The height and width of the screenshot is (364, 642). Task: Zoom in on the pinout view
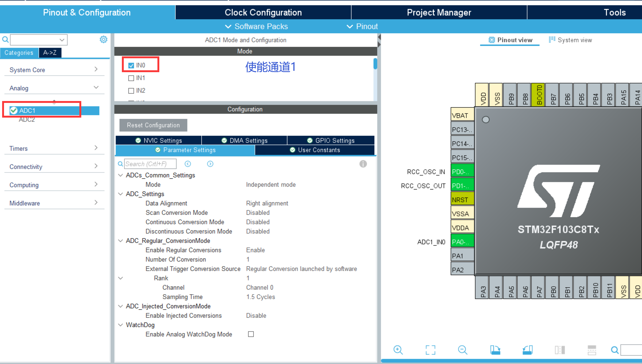point(398,350)
